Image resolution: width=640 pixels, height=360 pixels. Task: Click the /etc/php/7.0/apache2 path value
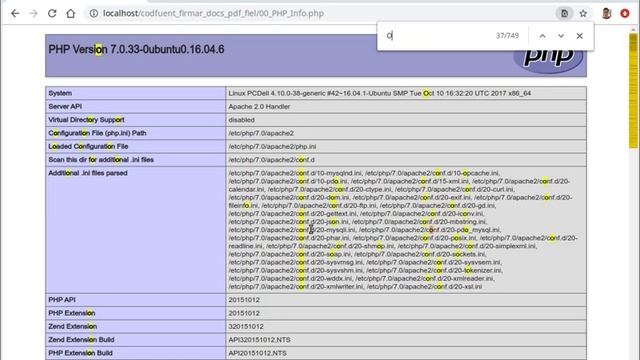click(261, 133)
